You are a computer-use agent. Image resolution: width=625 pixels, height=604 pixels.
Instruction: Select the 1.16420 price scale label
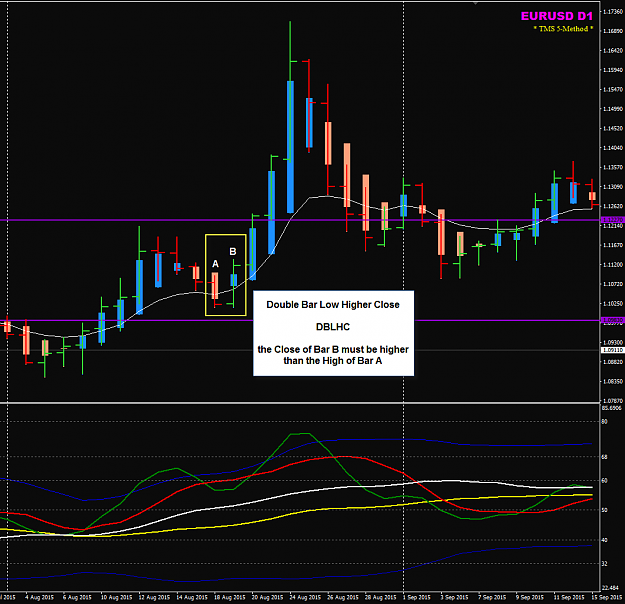(x=613, y=51)
